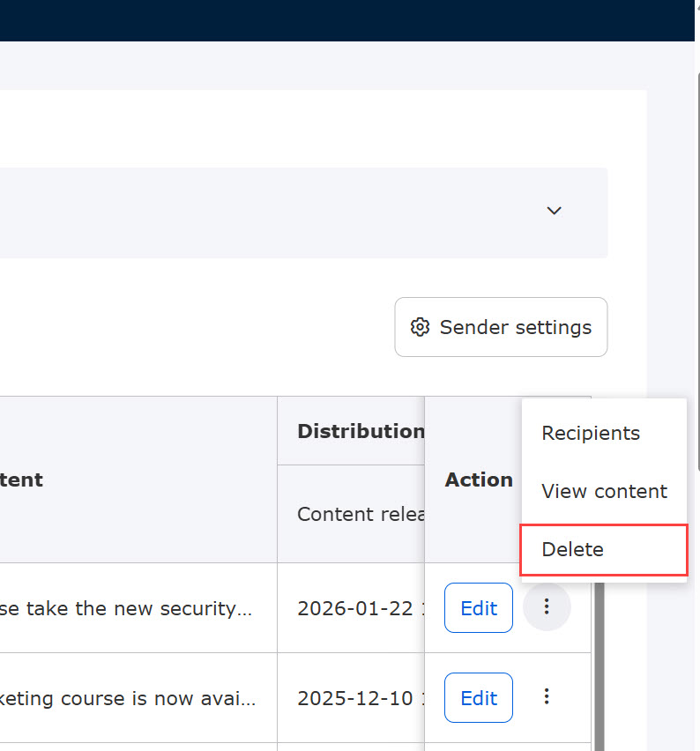This screenshot has width=700, height=751.
Task: Click the Action column header
Action: pyautogui.click(x=478, y=480)
